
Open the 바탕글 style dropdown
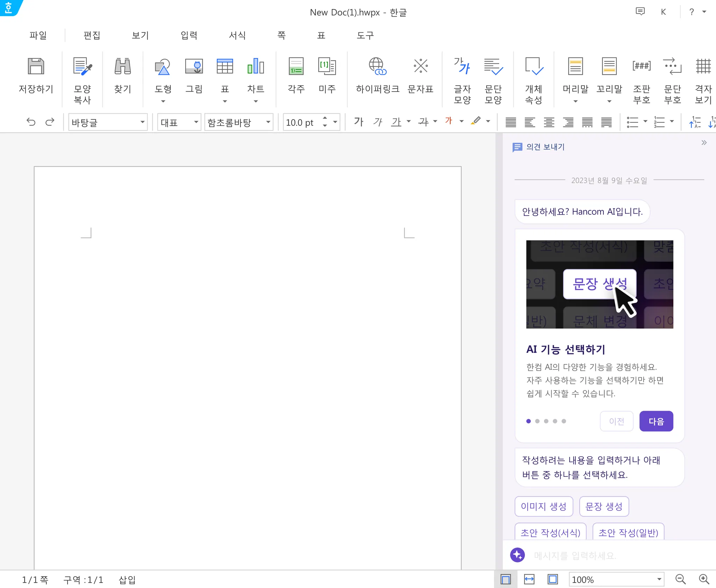142,122
